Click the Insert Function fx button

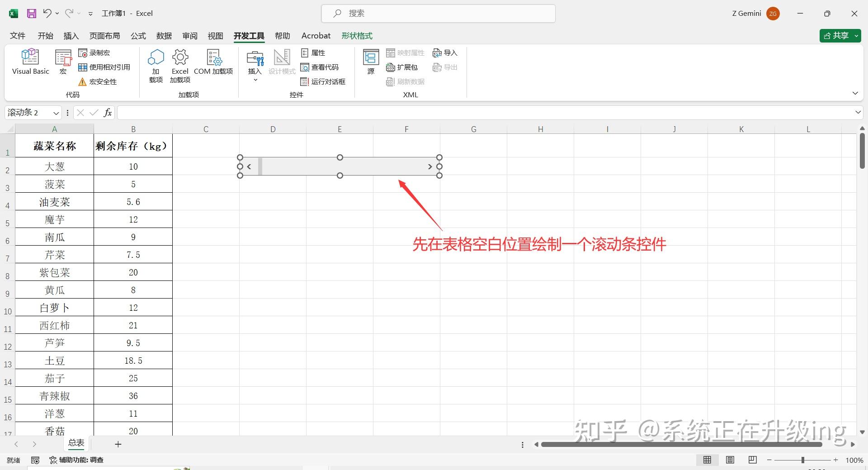[x=108, y=113]
